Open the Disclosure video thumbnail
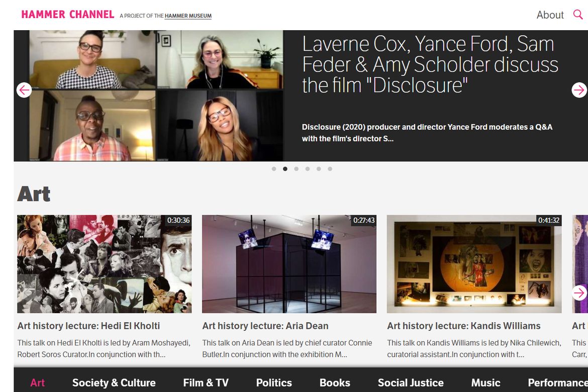588x392 pixels. point(156,95)
